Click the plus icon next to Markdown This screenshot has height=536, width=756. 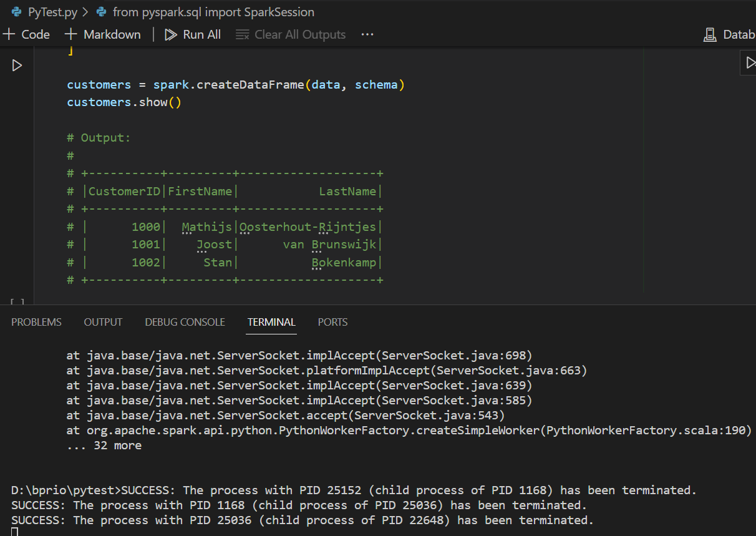point(70,34)
